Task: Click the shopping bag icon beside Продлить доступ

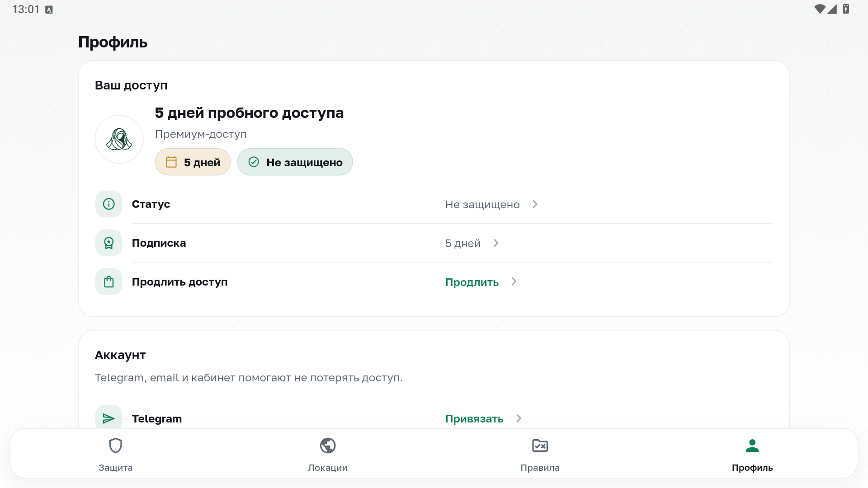Action: point(109,282)
